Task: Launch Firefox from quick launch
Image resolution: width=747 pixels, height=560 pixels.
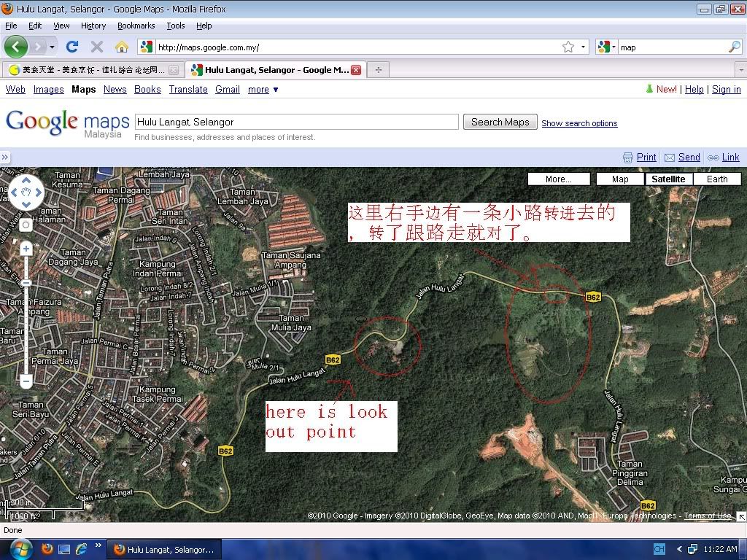Action: coord(47,549)
